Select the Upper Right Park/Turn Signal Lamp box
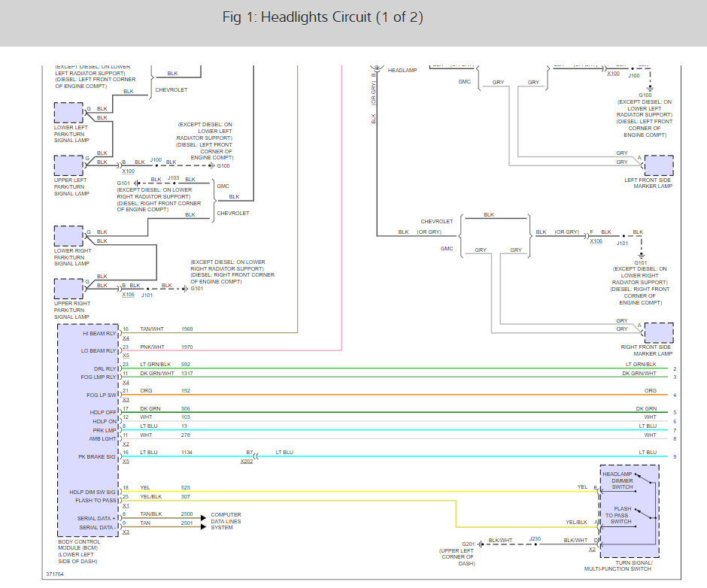The height and width of the screenshot is (588, 707). click(x=68, y=289)
